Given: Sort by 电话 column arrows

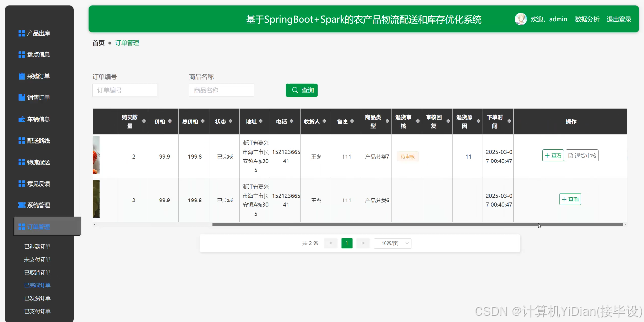Looking at the screenshot, I should (292, 121).
